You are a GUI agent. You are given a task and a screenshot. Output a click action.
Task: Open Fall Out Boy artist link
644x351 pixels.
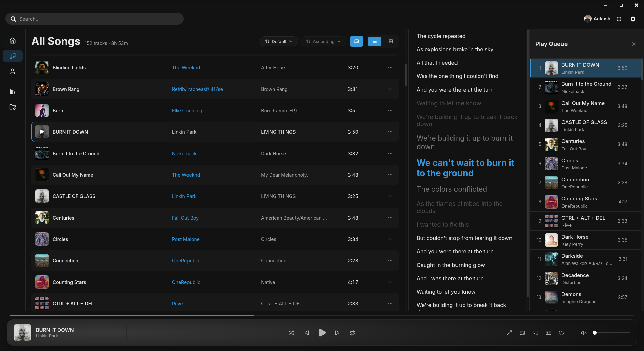pyautogui.click(x=185, y=218)
